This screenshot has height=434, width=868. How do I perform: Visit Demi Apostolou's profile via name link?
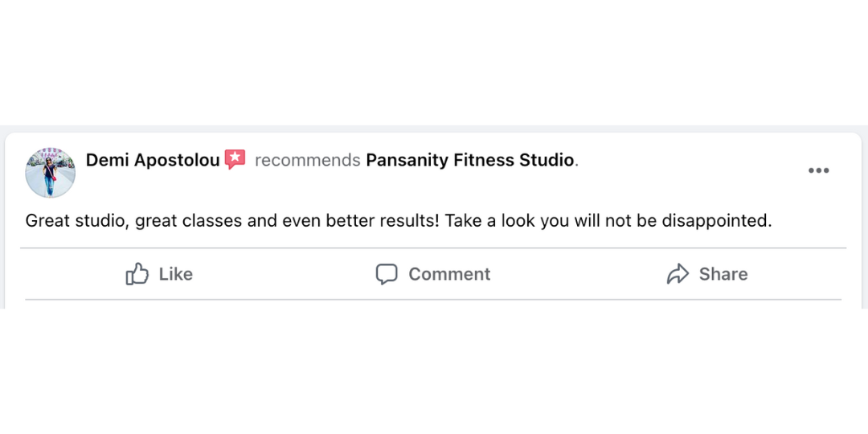pos(153,160)
